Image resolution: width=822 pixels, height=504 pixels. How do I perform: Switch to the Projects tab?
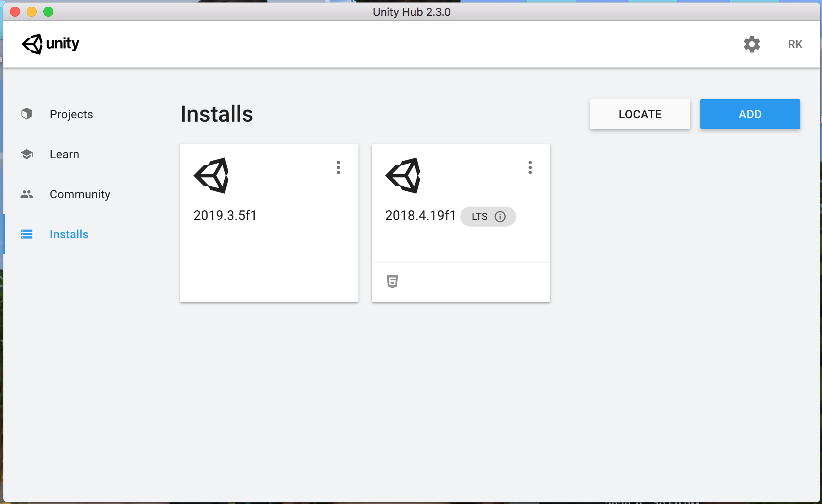(71, 114)
